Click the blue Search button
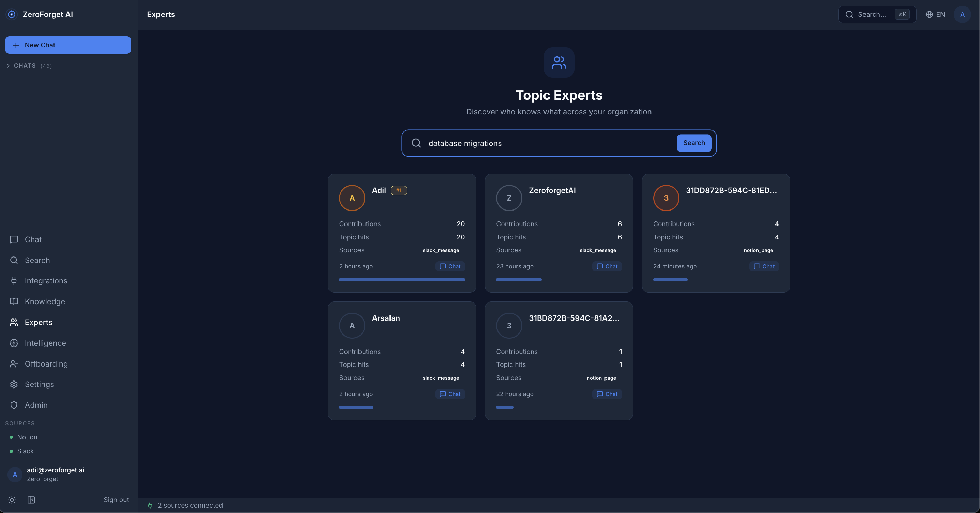980x513 pixels. (693, 143)
